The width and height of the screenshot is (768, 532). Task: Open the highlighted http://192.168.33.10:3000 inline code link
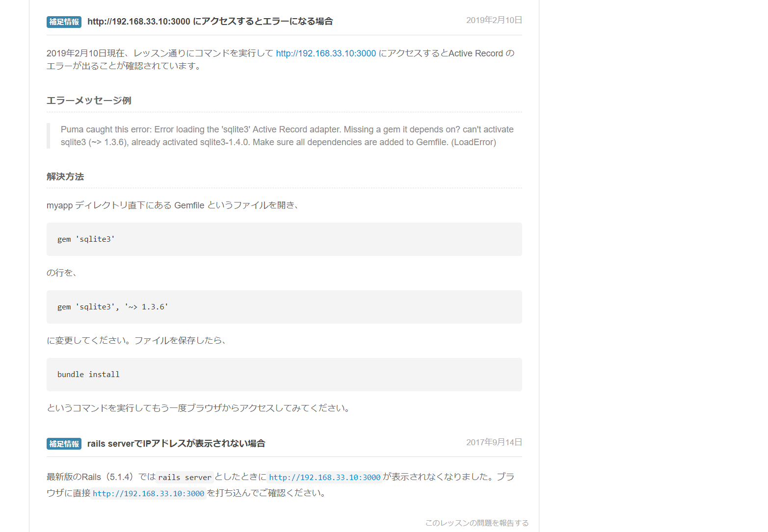325,477
